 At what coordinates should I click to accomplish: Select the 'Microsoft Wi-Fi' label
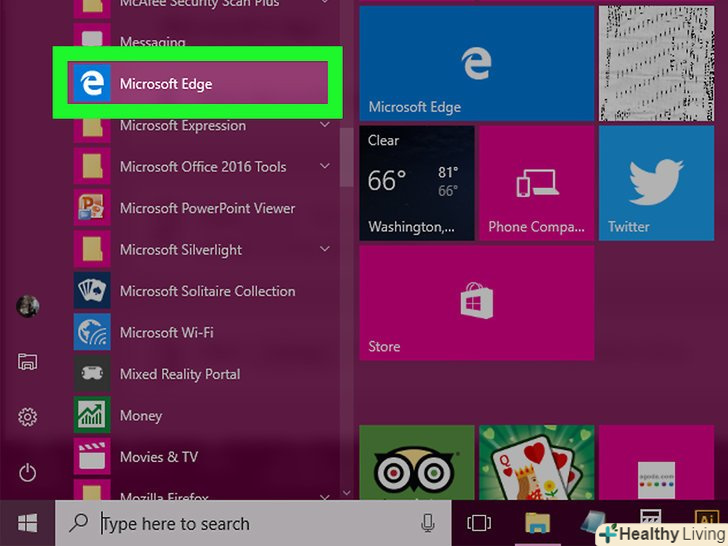[167, 332]
